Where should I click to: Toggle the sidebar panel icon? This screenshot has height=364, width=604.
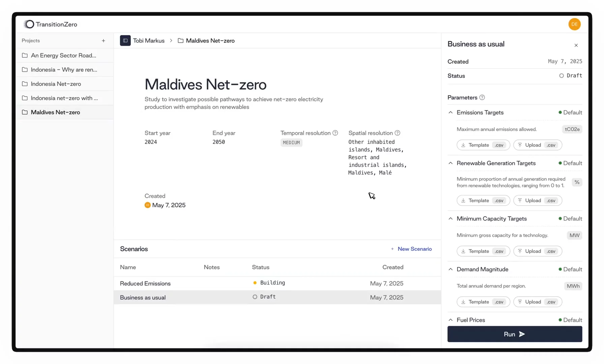coord(125,41)
